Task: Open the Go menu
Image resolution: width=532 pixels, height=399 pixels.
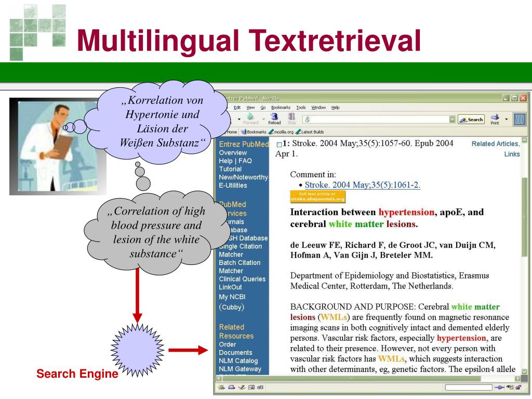Action: tap(263, 108)
